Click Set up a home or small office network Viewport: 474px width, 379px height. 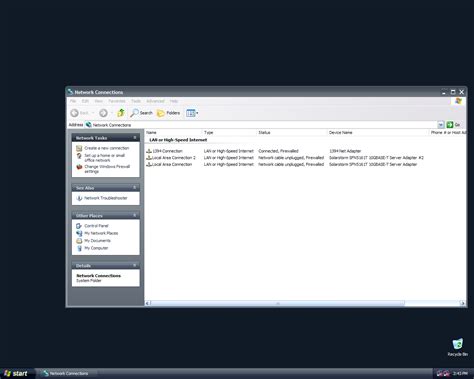[105, 158]
